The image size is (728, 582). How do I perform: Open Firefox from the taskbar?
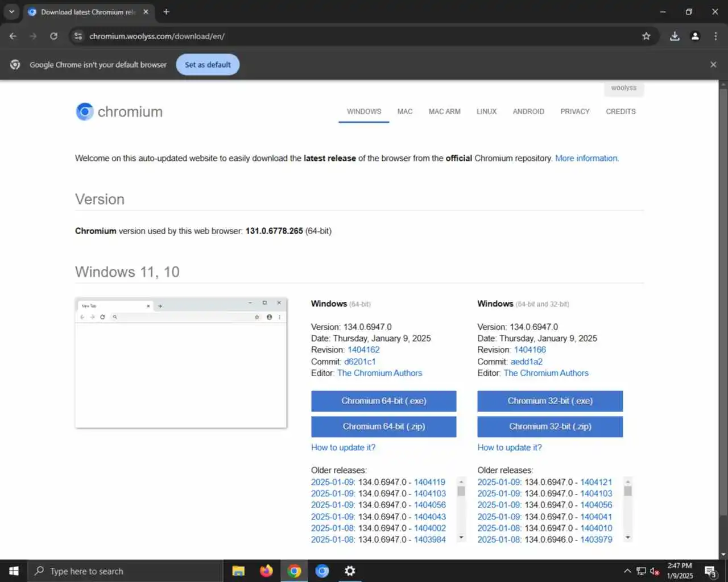266,571
